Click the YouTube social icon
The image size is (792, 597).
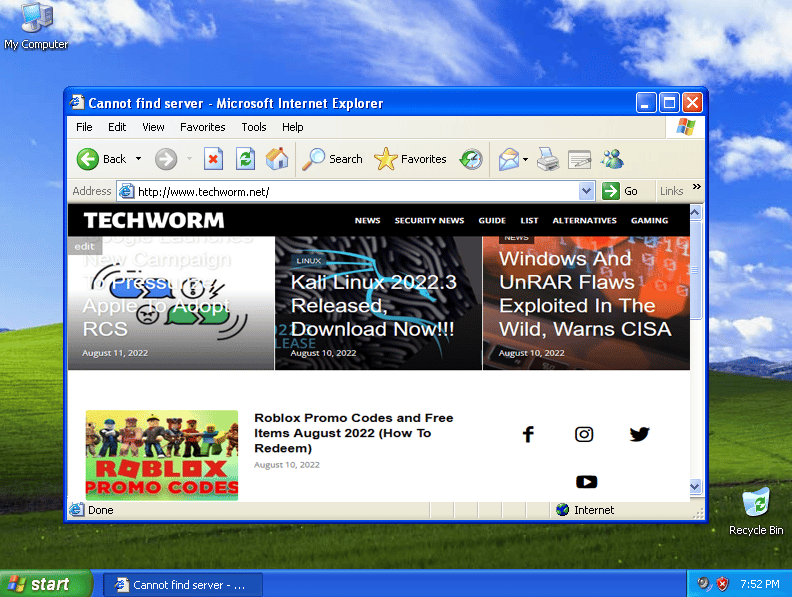pos(586,482)
